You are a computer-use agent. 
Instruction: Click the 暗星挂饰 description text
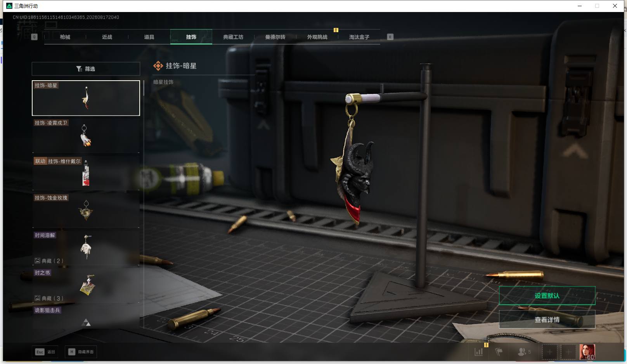[163, 82]
